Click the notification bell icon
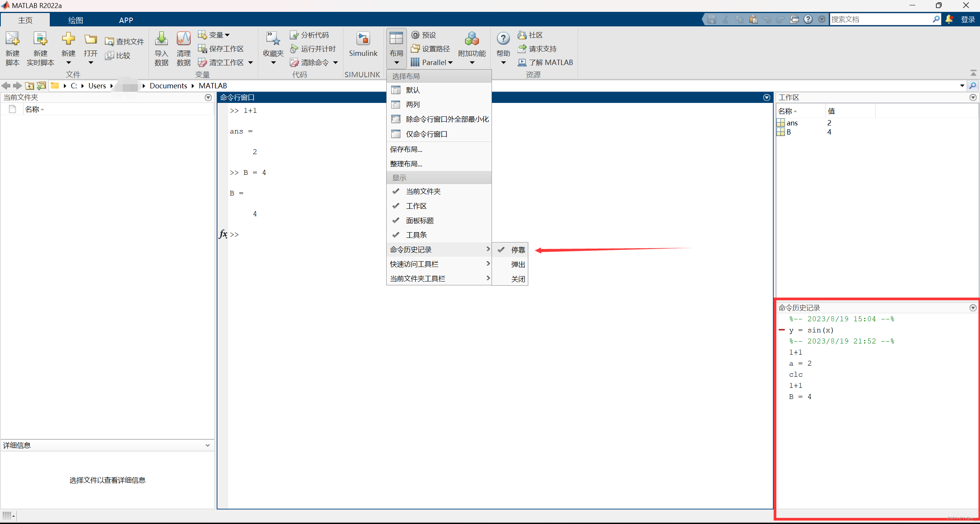This screenshot has width=980, height=524. click(x=949, y=19)
